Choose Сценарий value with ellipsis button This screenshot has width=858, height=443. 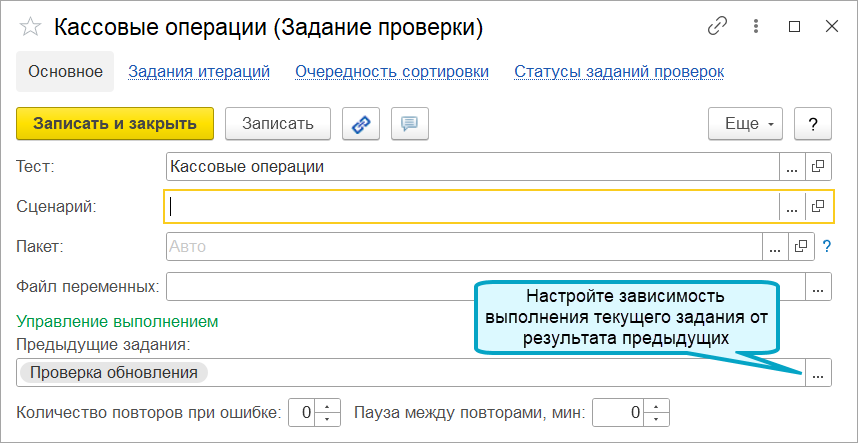[x=792, y=207]
